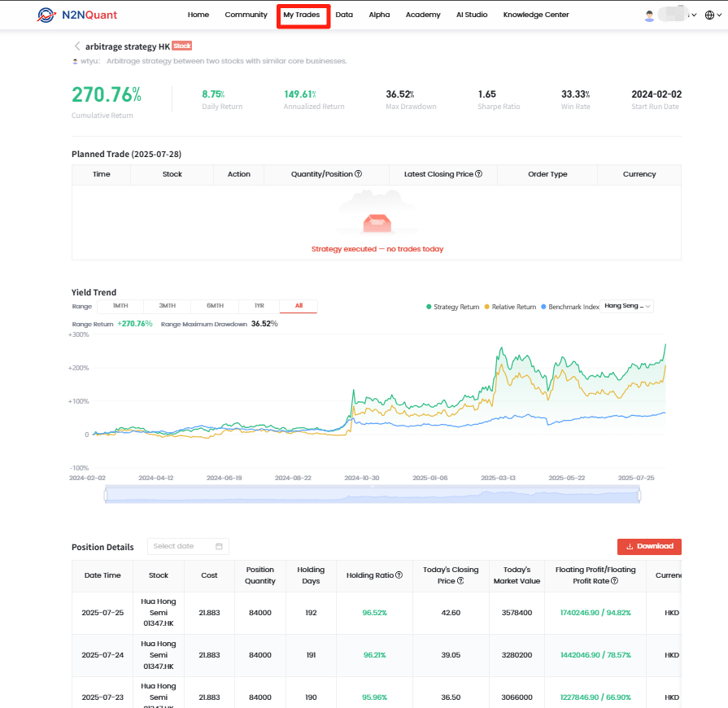Click the N2NQuant logo
This screenshot has height=708, width=728.
click(77, 15)
